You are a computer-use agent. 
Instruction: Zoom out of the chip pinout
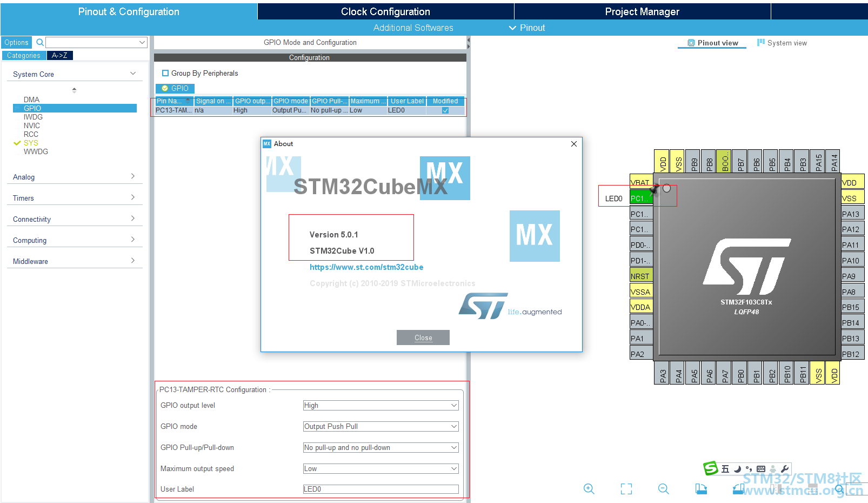[x=664, y=489]
